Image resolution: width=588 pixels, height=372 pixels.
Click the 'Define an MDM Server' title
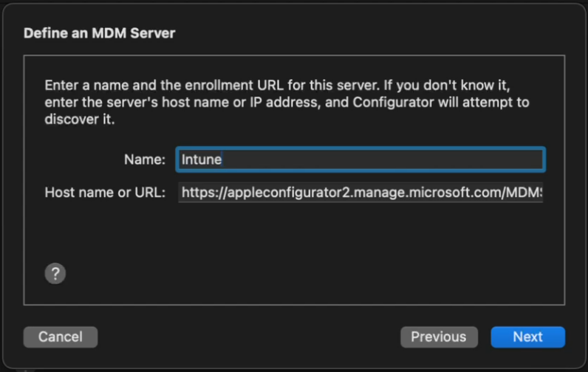[x=99, y=33]
